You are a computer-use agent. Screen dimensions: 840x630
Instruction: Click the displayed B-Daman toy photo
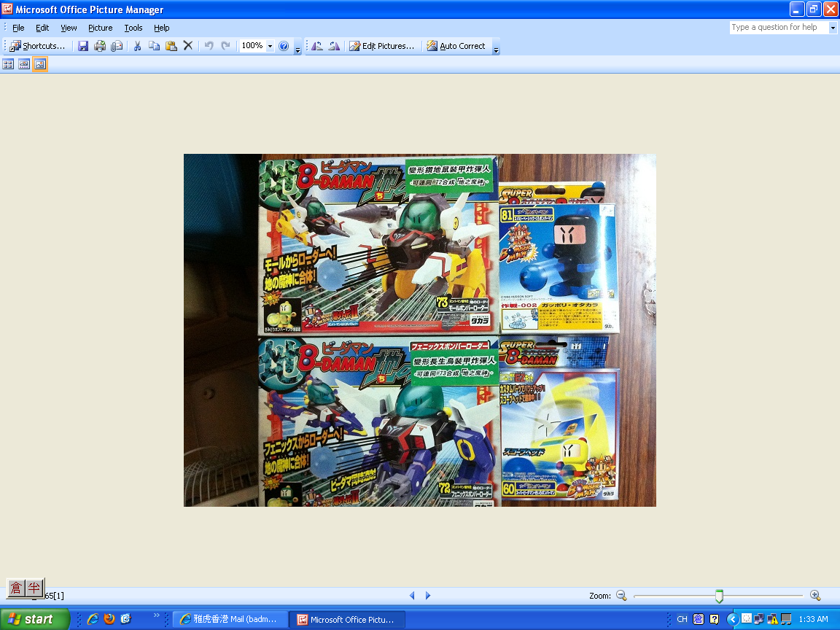coord(419,330)
